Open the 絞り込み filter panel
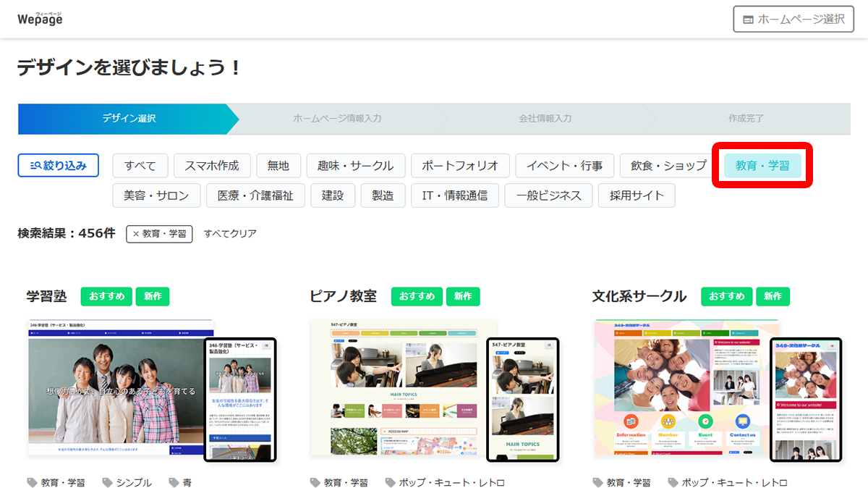Screen dimensions: 868x488 tap(58, 166)
